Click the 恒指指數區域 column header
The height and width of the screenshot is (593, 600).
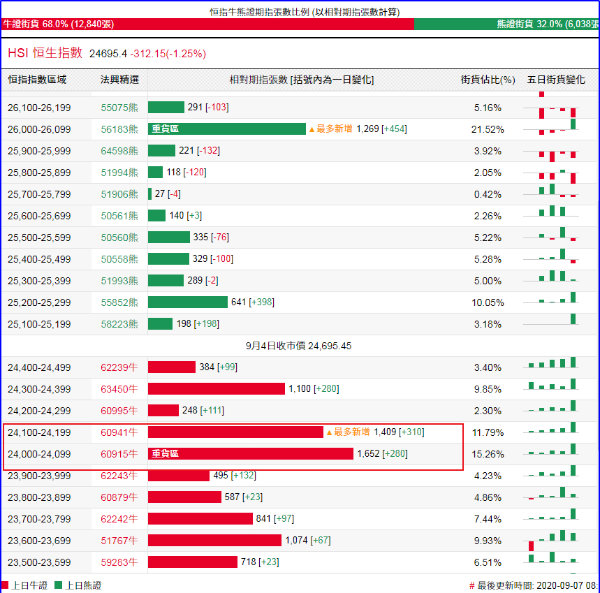pyautogui.click(x=37, y=80)
